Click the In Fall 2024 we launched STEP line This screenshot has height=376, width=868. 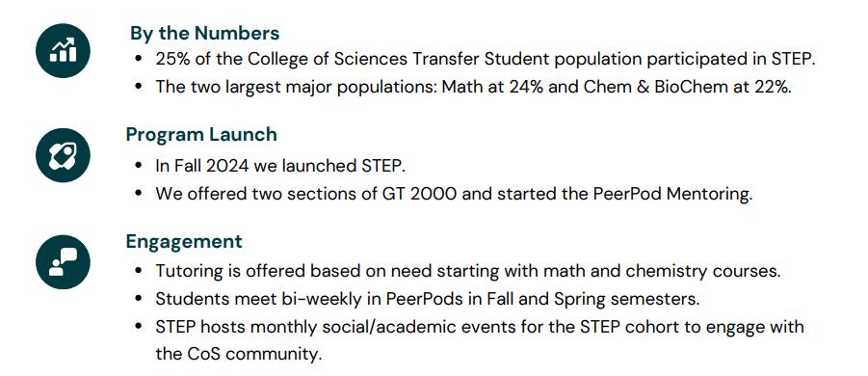point(284,166)
